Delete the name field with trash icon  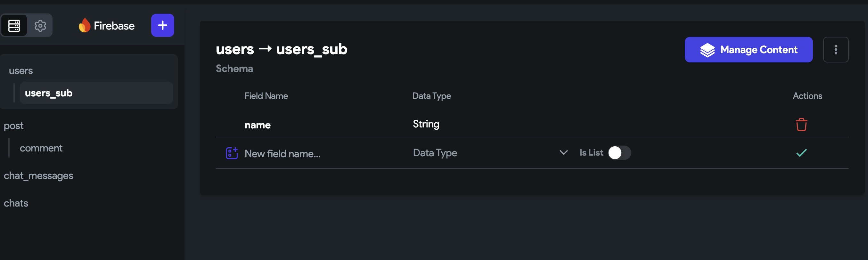tap(801, 124)
